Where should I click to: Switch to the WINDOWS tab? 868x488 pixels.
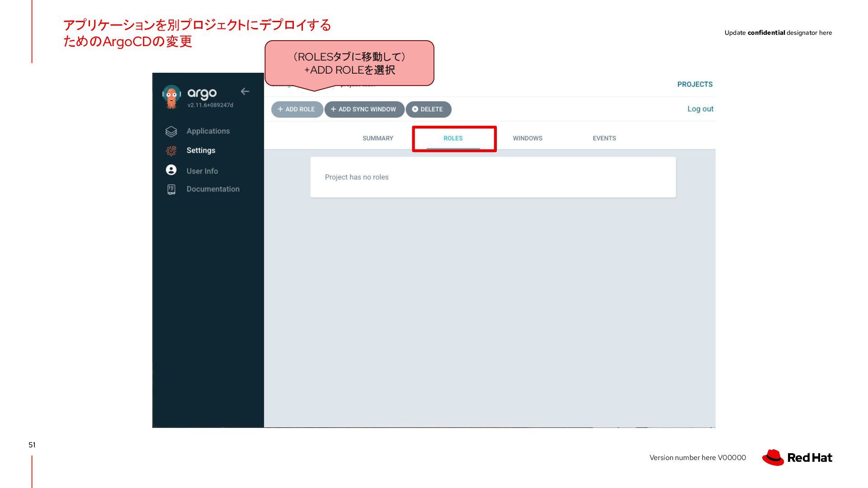point(528,138)
